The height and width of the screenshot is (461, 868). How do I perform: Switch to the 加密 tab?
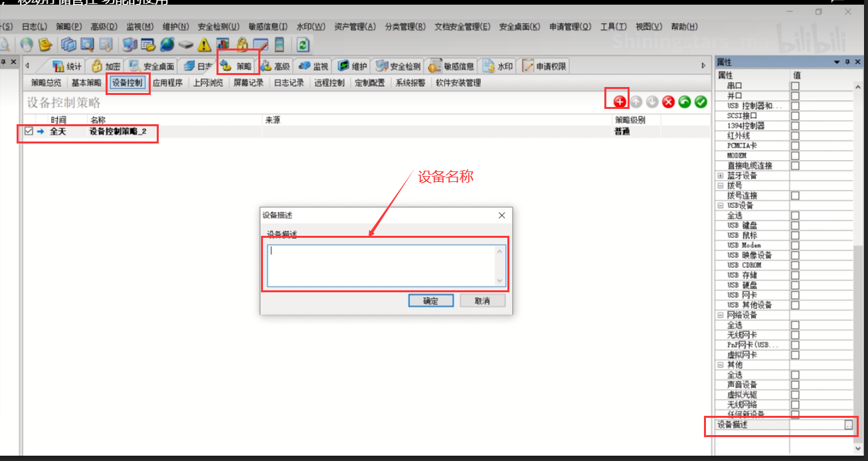[105, 66]
